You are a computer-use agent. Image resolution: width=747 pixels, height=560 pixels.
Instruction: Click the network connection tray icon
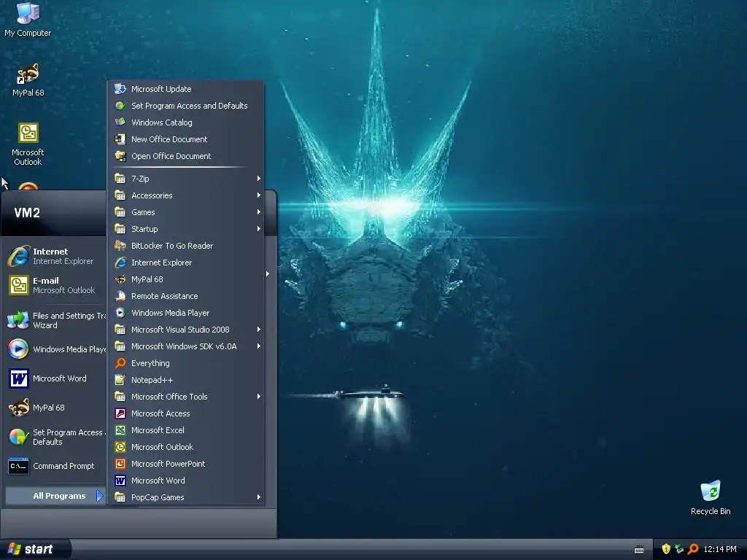coord(679,549)
